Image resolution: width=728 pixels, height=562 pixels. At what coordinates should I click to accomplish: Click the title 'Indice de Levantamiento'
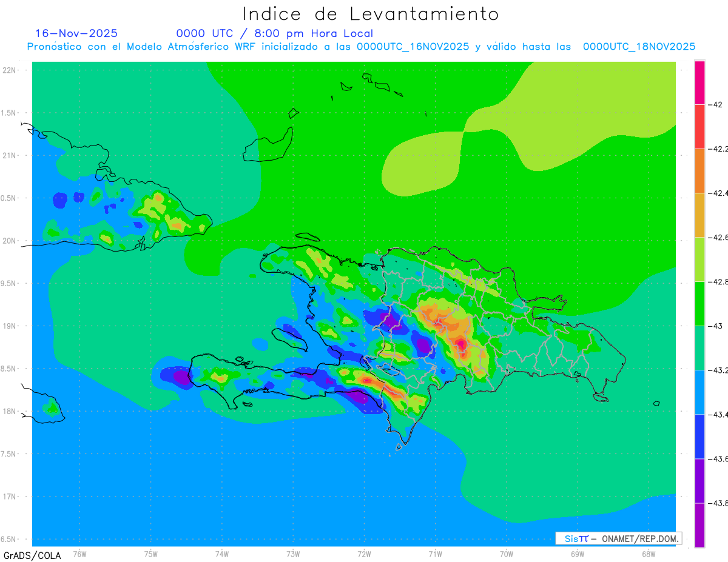371,13
